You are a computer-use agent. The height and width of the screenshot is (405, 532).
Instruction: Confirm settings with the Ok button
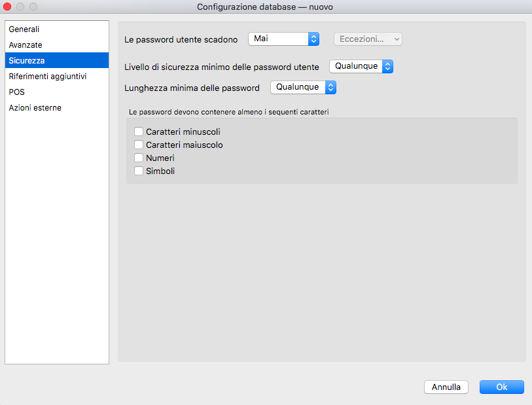pyautogui.click(x=501, y=387)
